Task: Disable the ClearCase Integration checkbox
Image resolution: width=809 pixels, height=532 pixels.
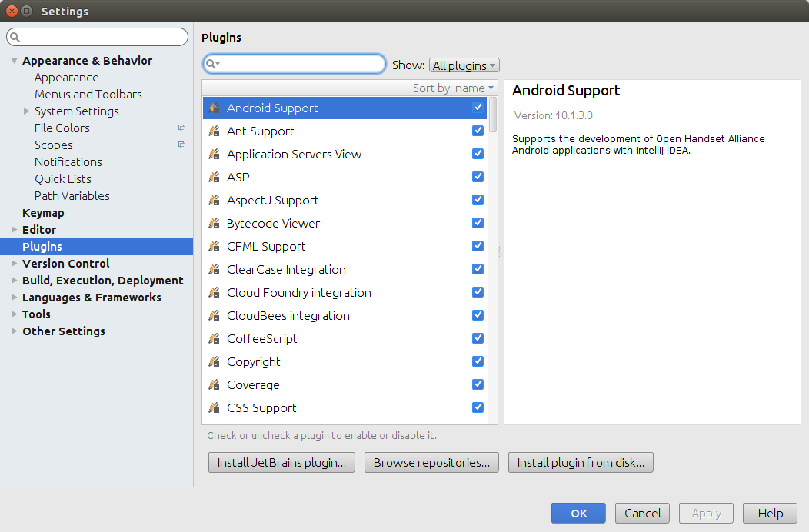Action: (x=478, y=268)
